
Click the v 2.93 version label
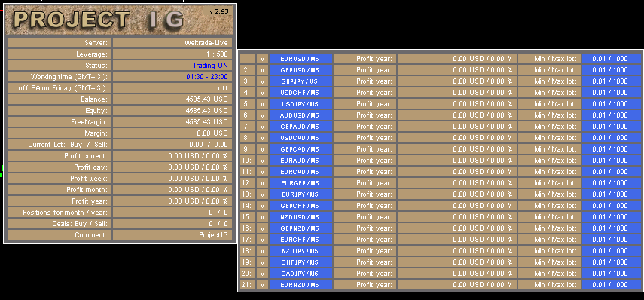point(219,11)
